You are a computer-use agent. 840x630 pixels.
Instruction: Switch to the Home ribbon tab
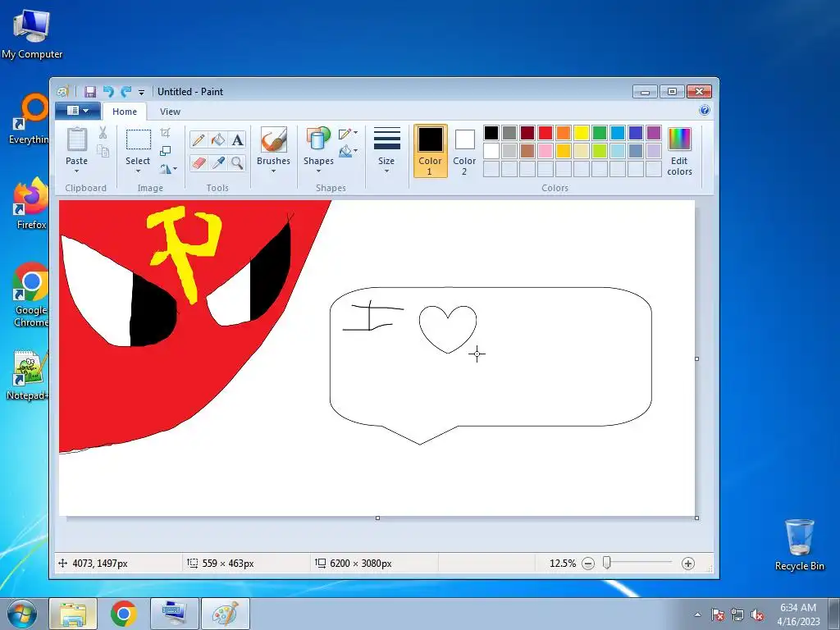tap(125, 112)
